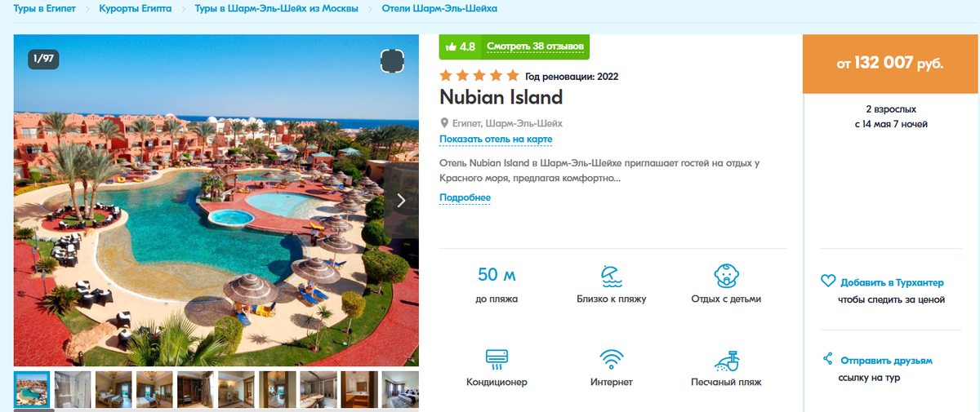Click the heart icon to add to wishlist

click(x=827, y=281)
